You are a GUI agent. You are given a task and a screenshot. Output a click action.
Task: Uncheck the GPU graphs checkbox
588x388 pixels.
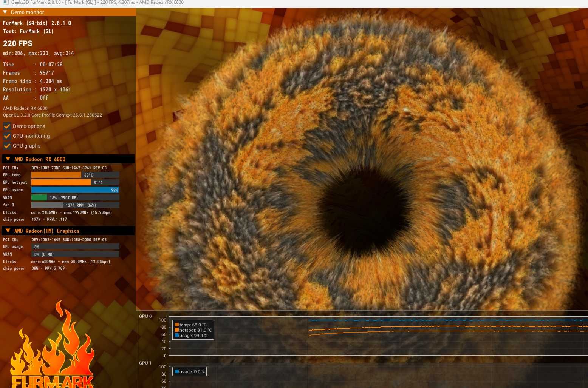tap(7, 146)
